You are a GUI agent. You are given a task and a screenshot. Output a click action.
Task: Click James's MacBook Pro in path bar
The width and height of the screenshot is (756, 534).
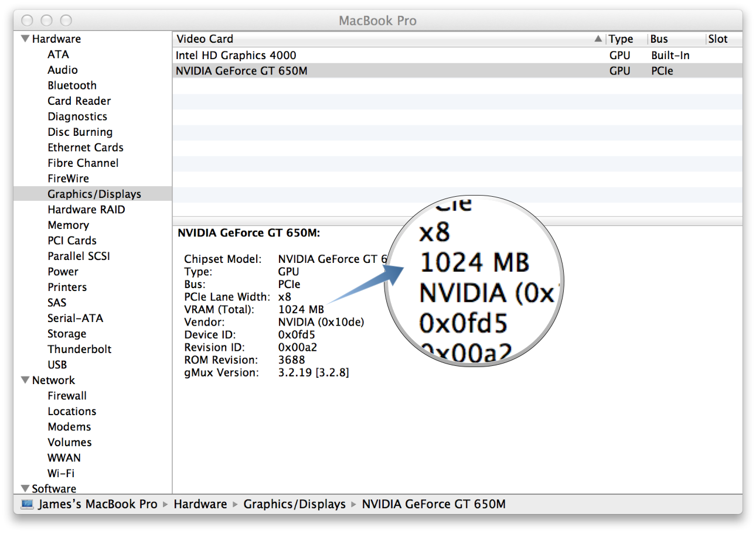click(x=98, y=504)
